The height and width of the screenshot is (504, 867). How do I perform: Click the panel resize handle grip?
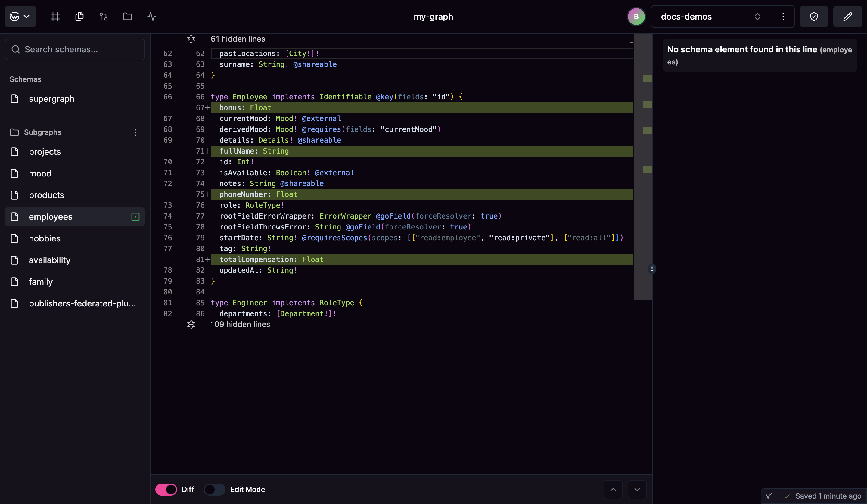(652, 269)
